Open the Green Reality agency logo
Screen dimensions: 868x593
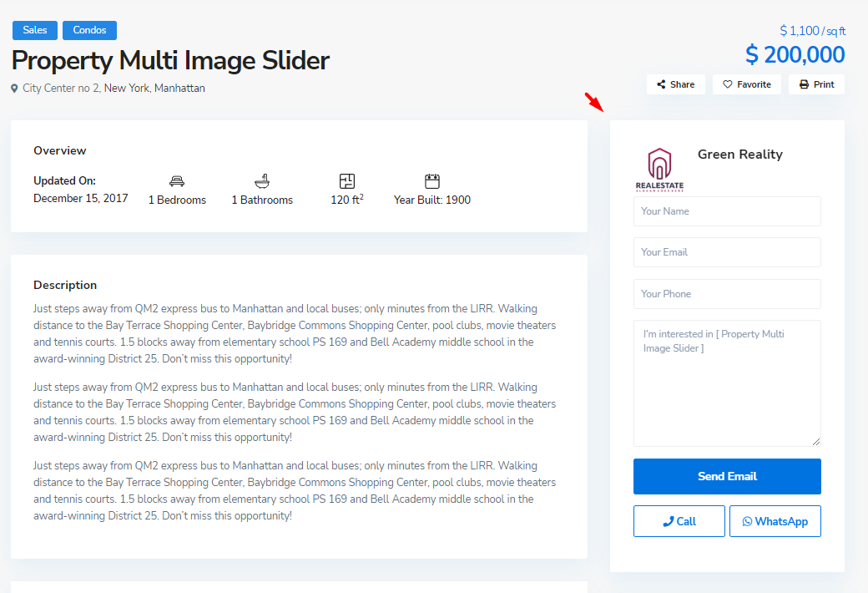[x=659, y=169]
